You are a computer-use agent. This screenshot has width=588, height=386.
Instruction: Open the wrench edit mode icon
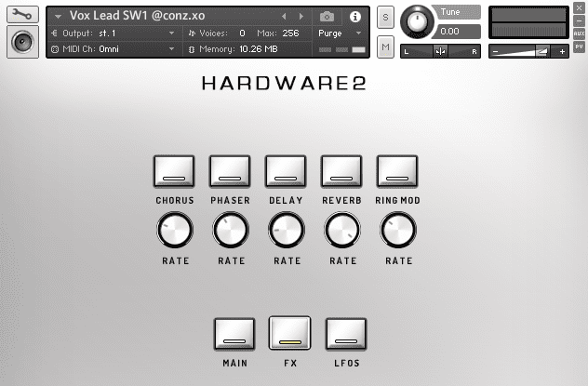(22, 15)
